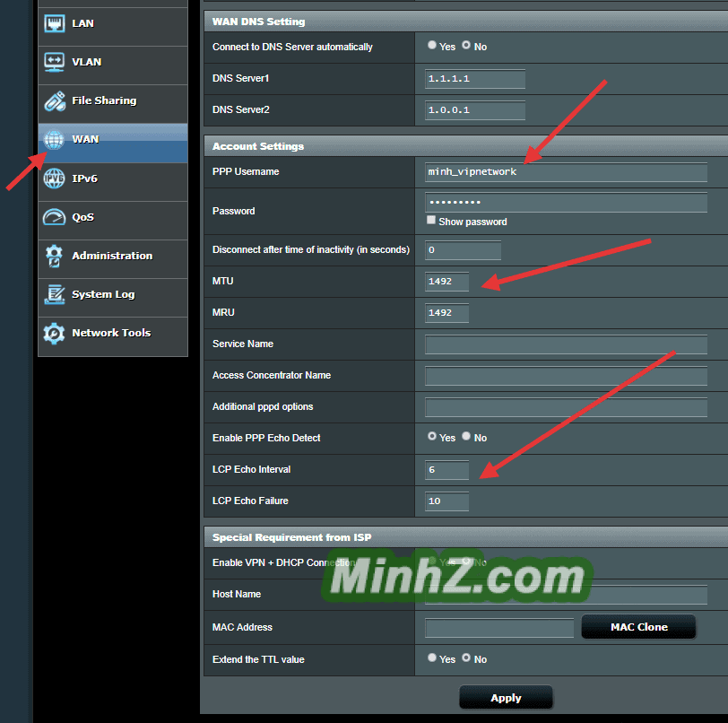The image size is (728, 723).
Task: Click the Service Name text box
Action: (x=566, y=344)
